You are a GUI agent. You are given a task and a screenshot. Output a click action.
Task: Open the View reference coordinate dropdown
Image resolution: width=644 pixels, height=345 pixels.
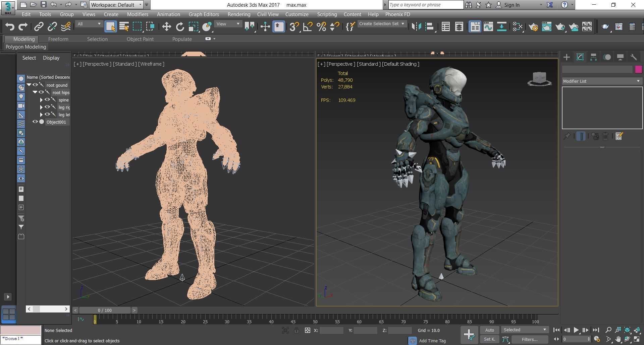click(x=228, y=24)
